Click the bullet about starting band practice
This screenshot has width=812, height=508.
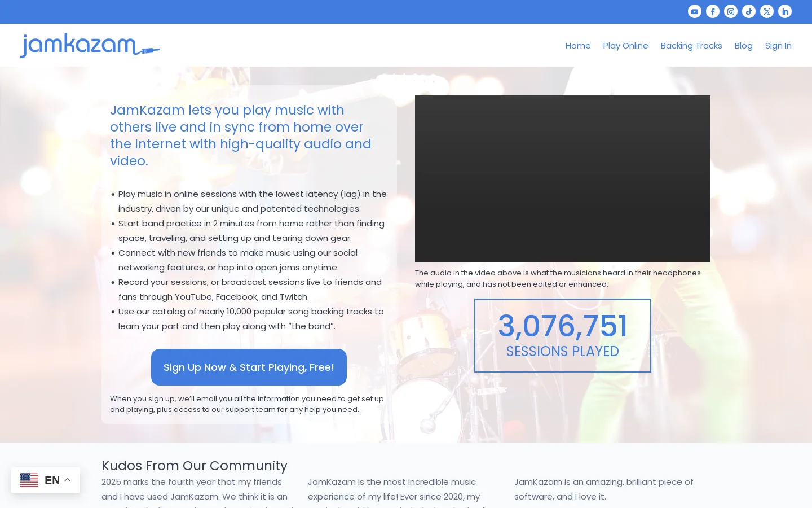[251, 231]
